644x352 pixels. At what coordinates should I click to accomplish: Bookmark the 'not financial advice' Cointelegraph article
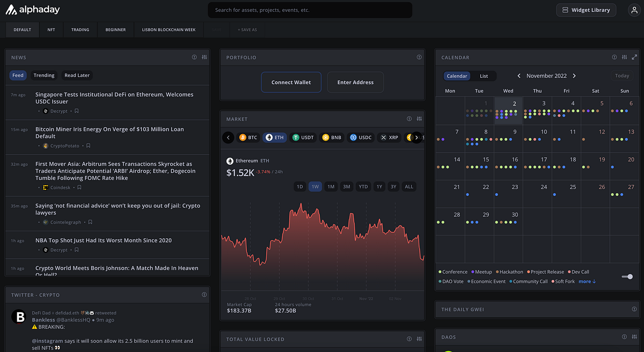pos(90,222)
